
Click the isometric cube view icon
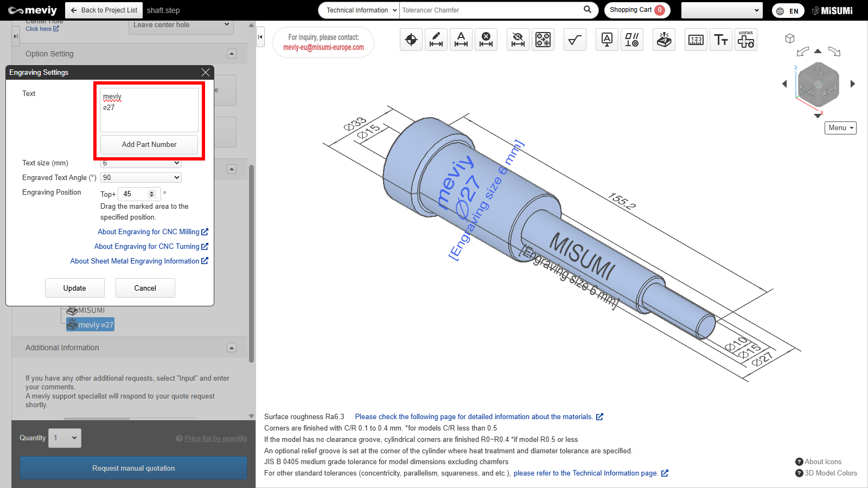pos(790,38)
